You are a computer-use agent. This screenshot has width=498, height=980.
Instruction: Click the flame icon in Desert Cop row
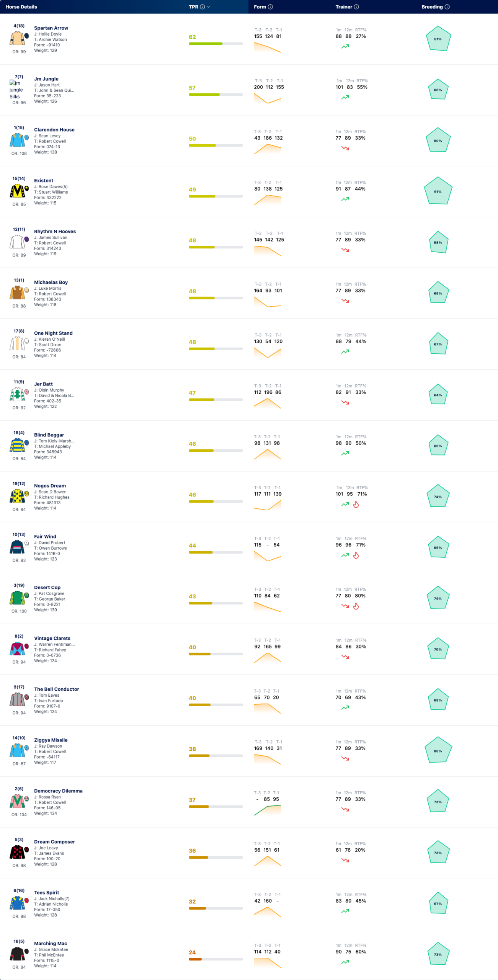356,606
